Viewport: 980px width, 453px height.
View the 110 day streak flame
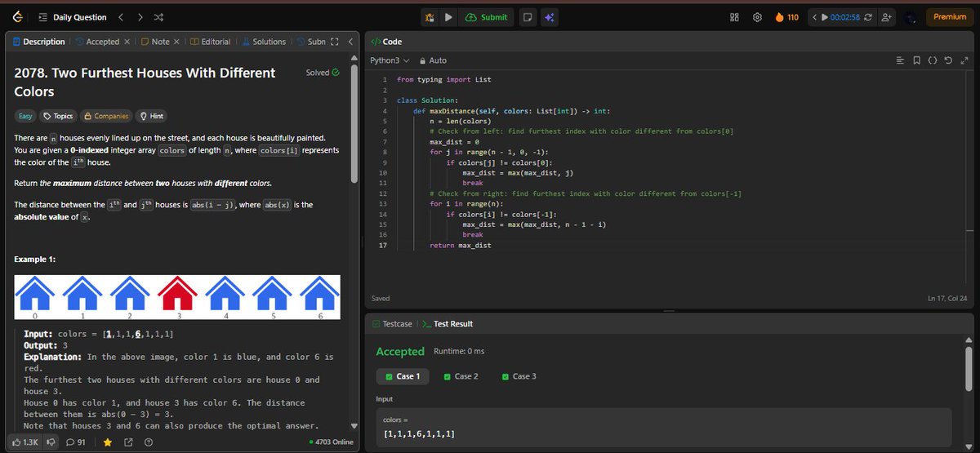pos(786,17)
